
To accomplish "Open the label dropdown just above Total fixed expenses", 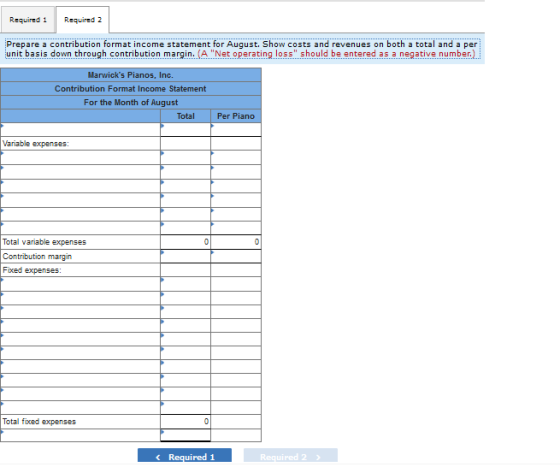I will 80,408.
